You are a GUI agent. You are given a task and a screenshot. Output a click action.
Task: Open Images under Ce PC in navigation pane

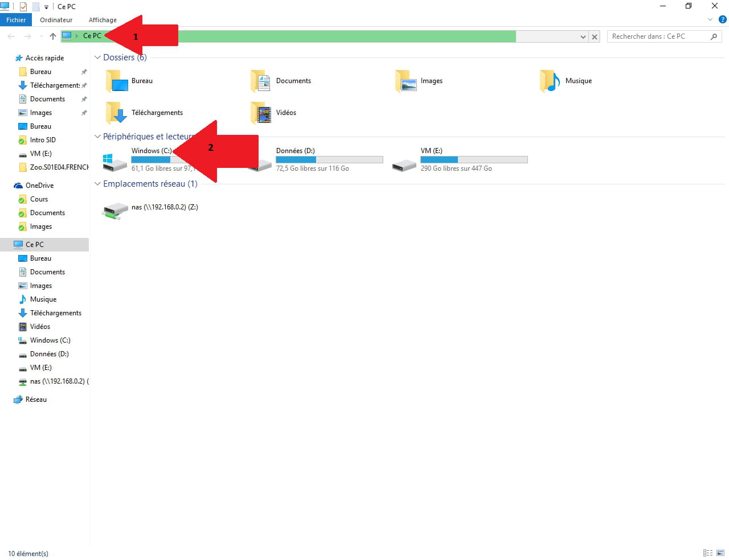pyautogui.click(x=41, y=286)
